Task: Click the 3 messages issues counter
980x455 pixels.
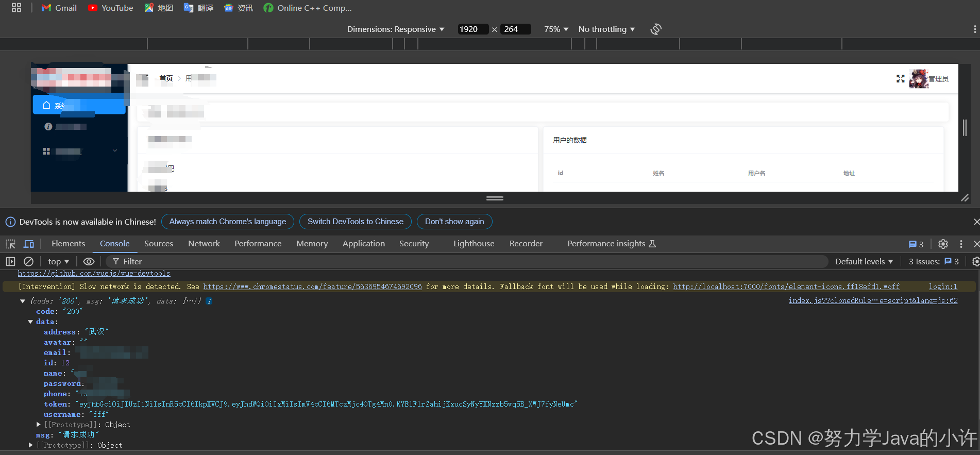Action: (916, 244)
